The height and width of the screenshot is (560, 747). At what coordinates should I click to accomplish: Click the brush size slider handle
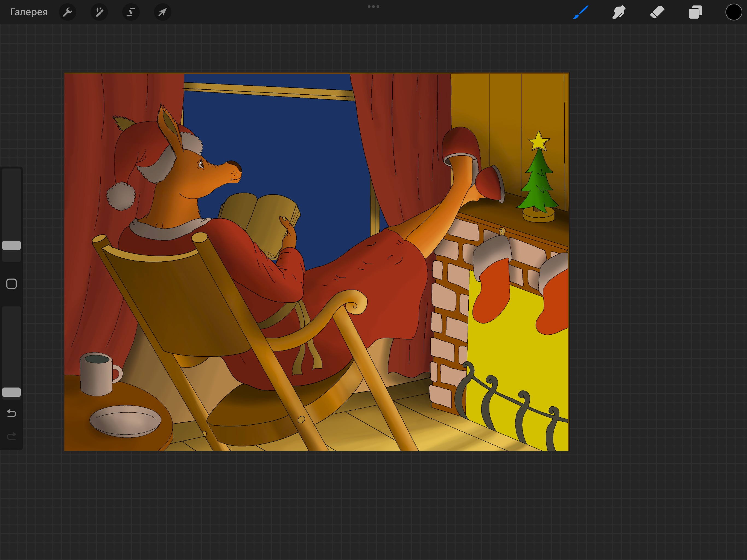[11, 245]
